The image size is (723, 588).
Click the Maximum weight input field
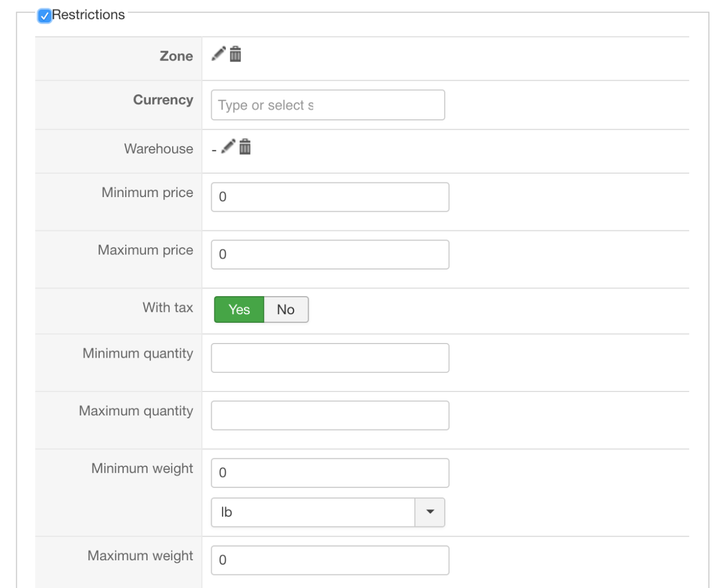[x=330, y=560]
